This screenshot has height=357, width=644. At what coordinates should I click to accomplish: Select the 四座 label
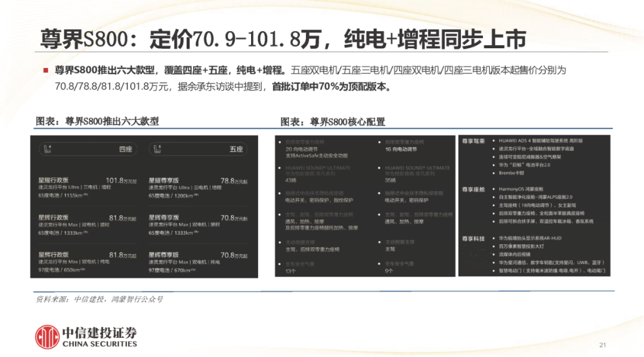pyautogui.click(x=126, y=150)
